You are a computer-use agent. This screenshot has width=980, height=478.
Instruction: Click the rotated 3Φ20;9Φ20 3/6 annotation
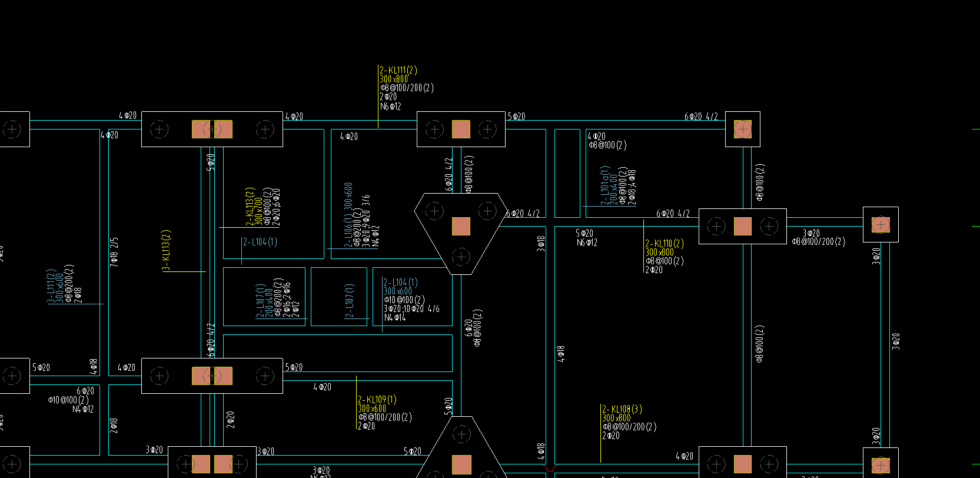(366, 221)
